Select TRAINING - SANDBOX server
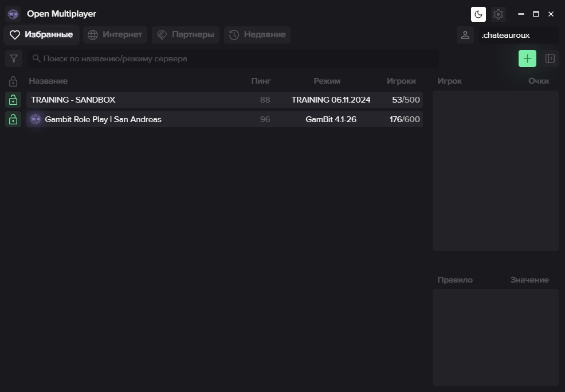 [x=225, y=100]
